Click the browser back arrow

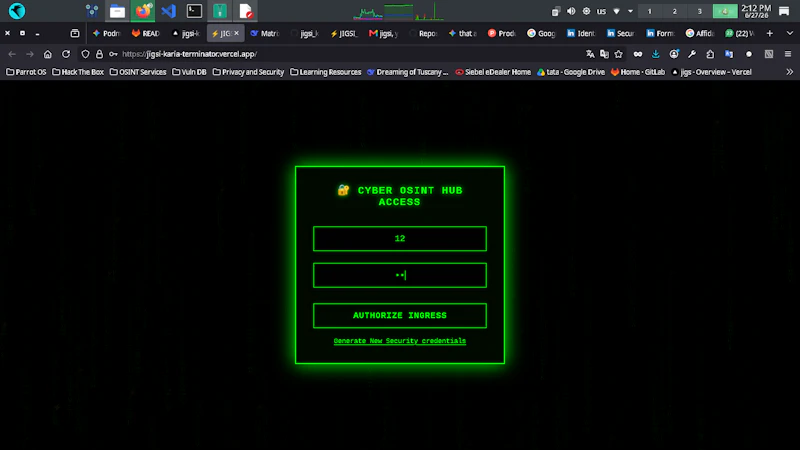pos(12,54)
